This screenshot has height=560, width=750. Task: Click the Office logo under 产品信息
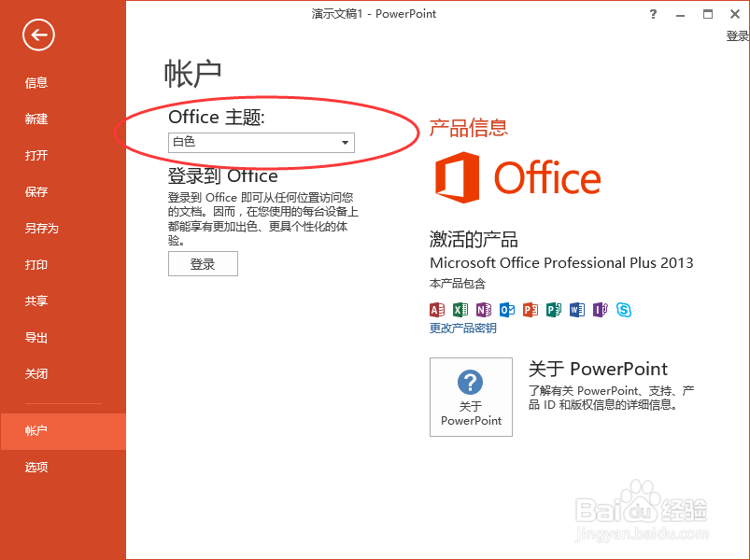click(x=517, y=177)
